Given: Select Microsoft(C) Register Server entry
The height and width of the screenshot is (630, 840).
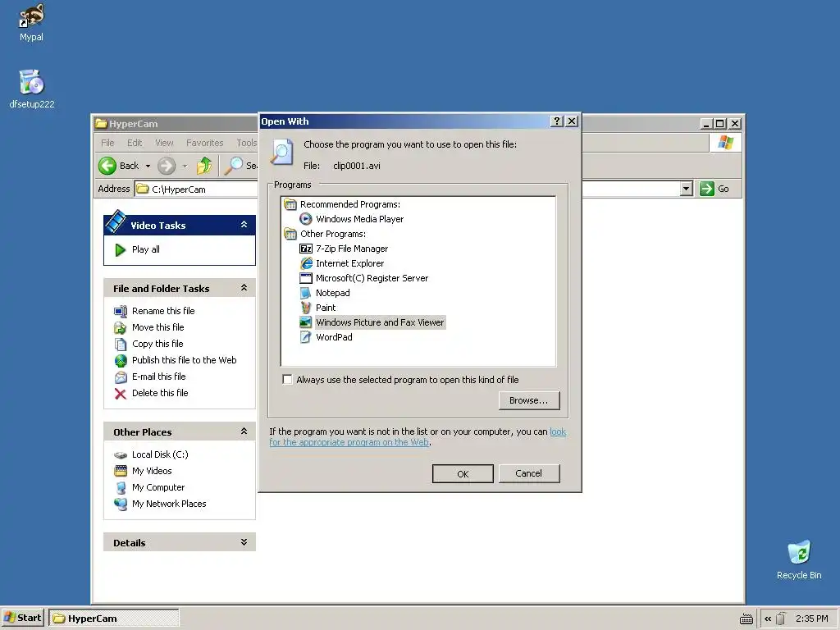Looking at the screenshot, I should coord(372,278).
